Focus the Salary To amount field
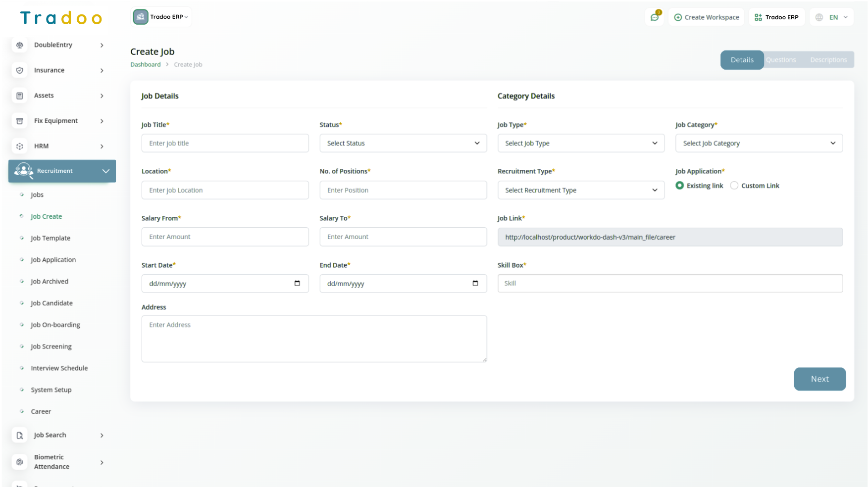Viewport: 868px width, 487px height. point(403,237)
